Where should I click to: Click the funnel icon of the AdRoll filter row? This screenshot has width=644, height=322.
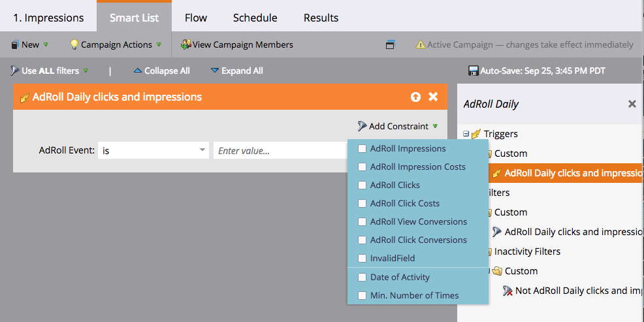tap(497, 232)
